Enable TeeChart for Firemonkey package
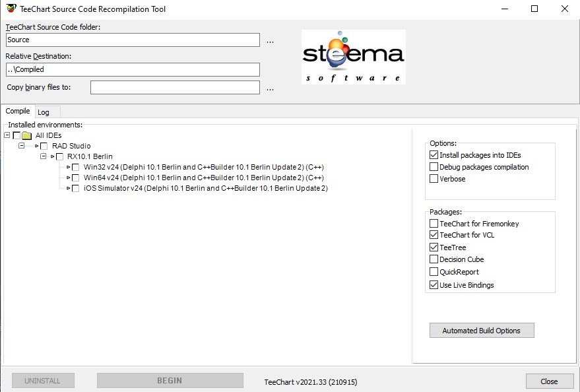This screenshot has width=580, height=392. (x=434, y=223)
